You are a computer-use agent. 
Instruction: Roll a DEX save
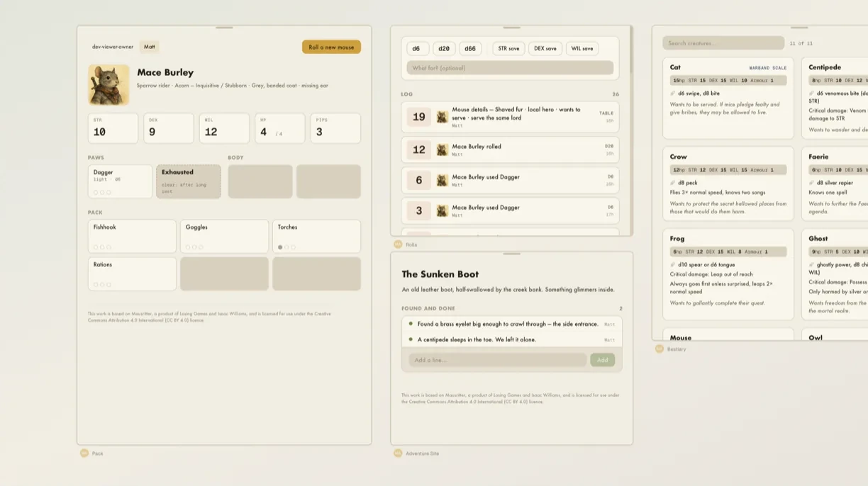545,49
